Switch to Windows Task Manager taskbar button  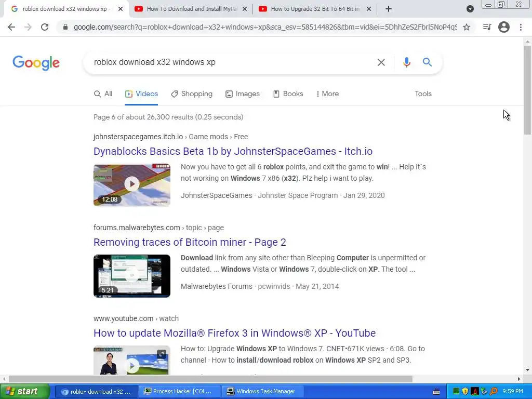[263, 392]
